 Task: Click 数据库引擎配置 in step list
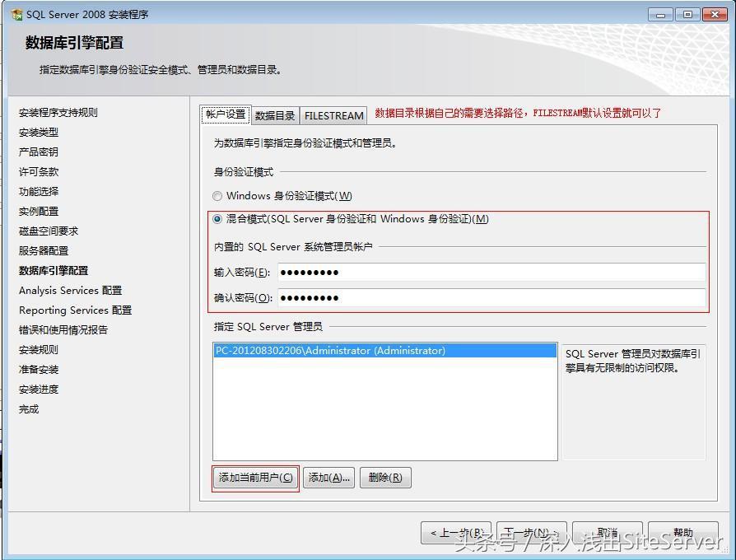(x=54, y=271)
